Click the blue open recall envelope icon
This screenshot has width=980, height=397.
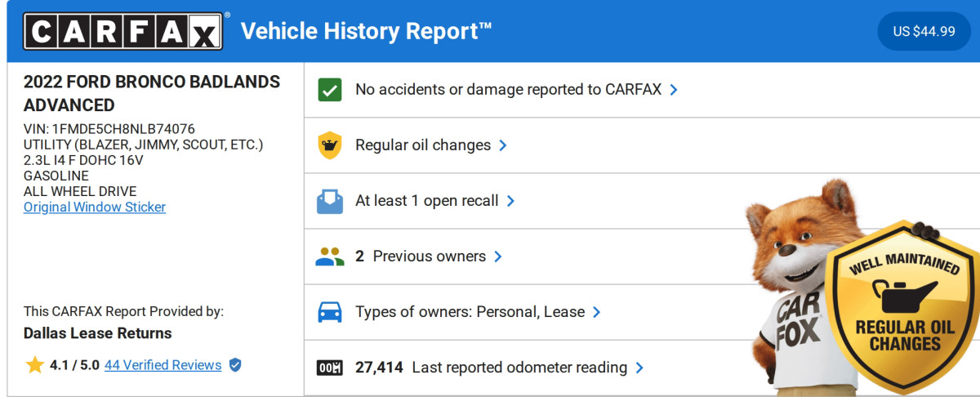329,201
